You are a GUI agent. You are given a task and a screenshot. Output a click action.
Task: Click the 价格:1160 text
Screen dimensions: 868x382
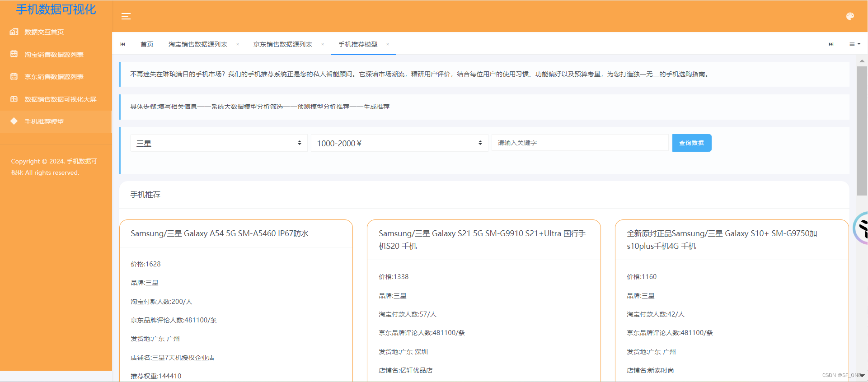[x=642, y=277]
